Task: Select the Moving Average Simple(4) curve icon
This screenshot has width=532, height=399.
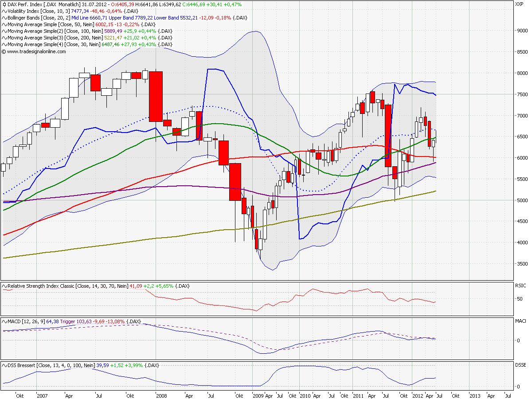Action: coord(4,44)
